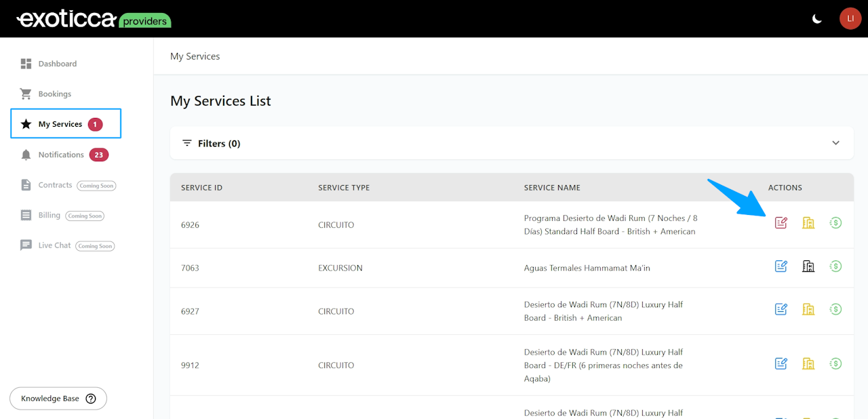Click service ID 6927 cell

point(190,311)
